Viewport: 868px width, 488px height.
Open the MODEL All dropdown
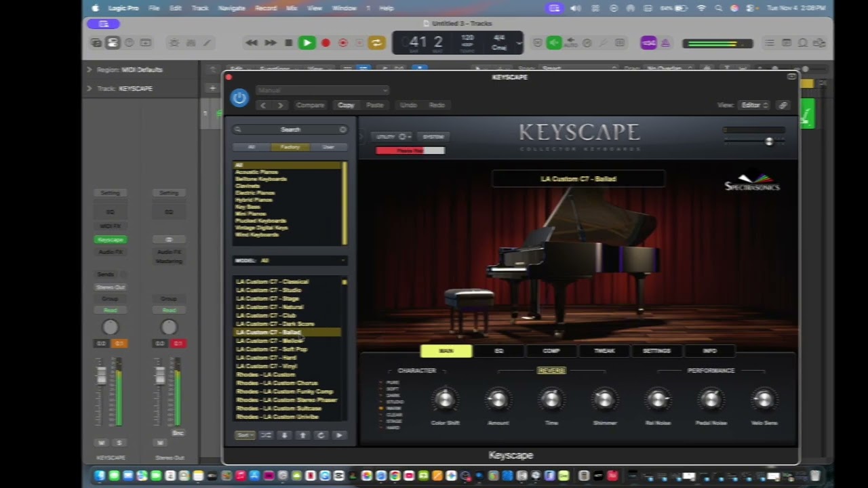[290, 260]
